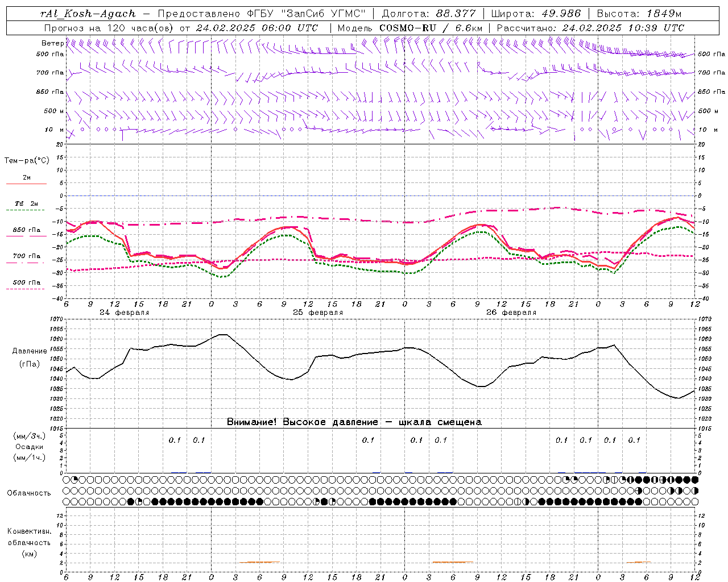This screenshot has width=728, height=582.
Task: Click the "24 февраля" date label
Action: pos(125,313)
